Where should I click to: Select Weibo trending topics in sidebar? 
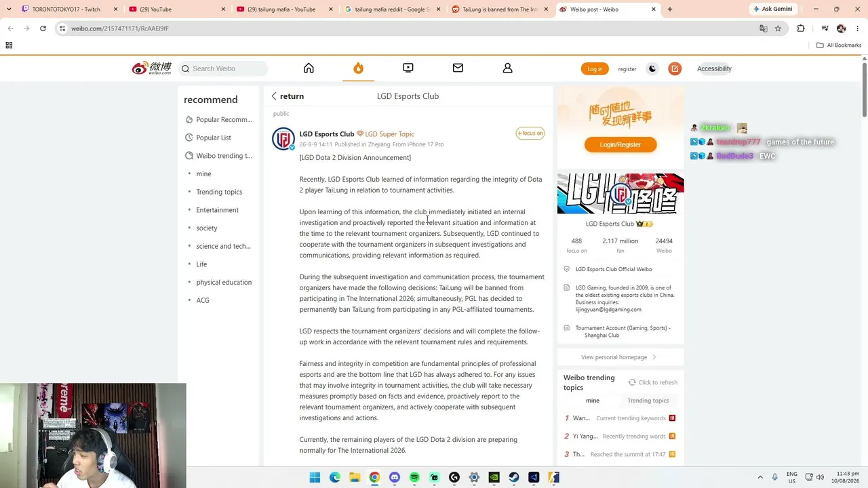[x=218, y=156]
